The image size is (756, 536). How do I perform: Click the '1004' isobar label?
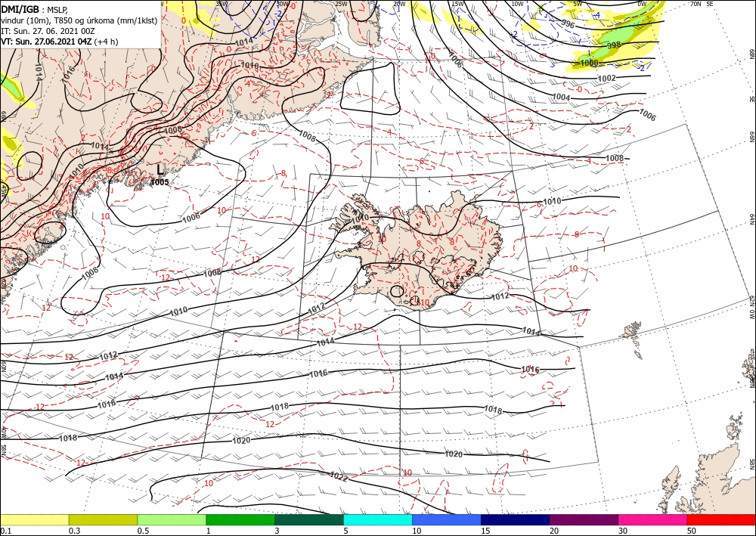(561, 98)
